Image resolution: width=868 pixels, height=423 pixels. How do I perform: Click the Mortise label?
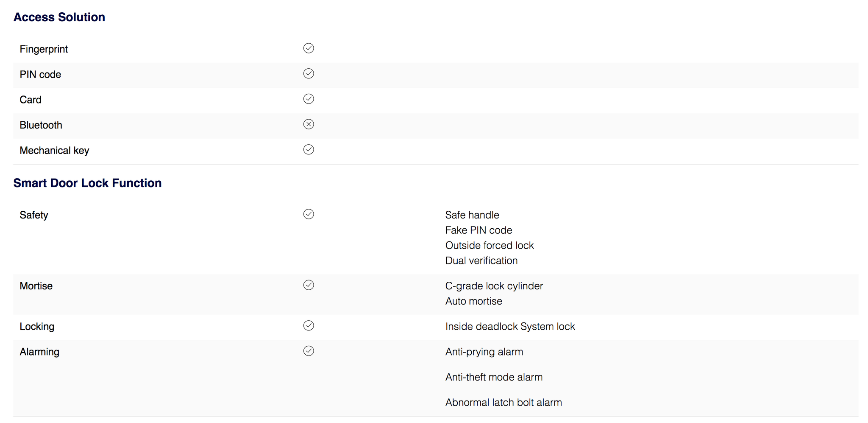point(36,286)
